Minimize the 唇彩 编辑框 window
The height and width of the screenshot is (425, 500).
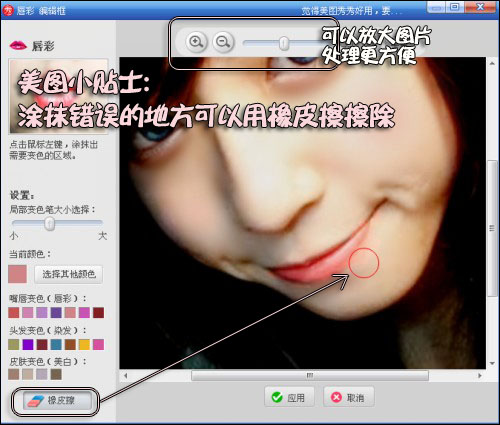click(437, 7)
